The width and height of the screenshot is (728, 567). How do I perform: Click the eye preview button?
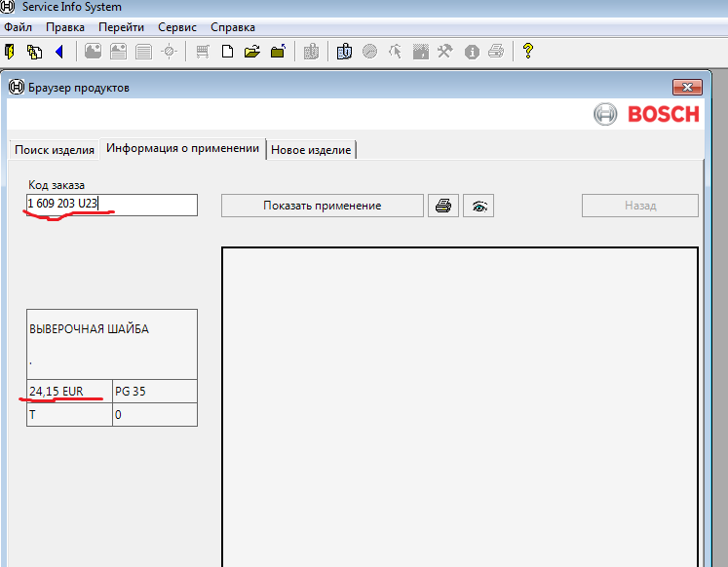point(479,206)
